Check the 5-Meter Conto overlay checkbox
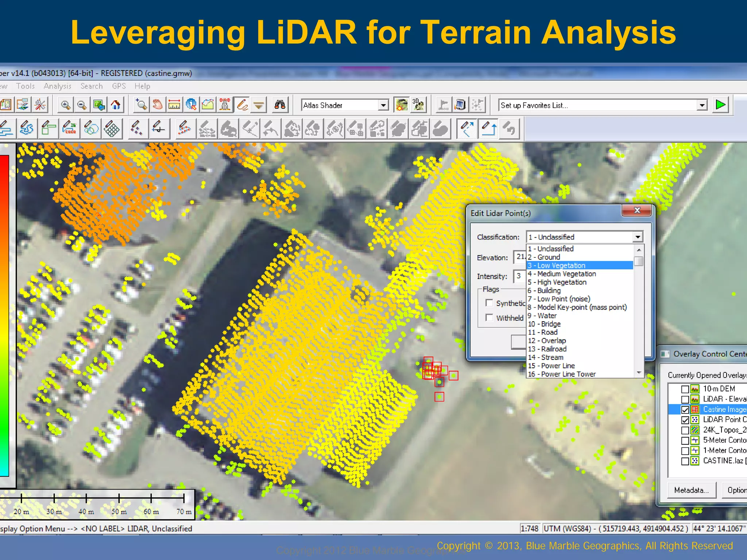 pyautogui.click(x=685, y=440)
